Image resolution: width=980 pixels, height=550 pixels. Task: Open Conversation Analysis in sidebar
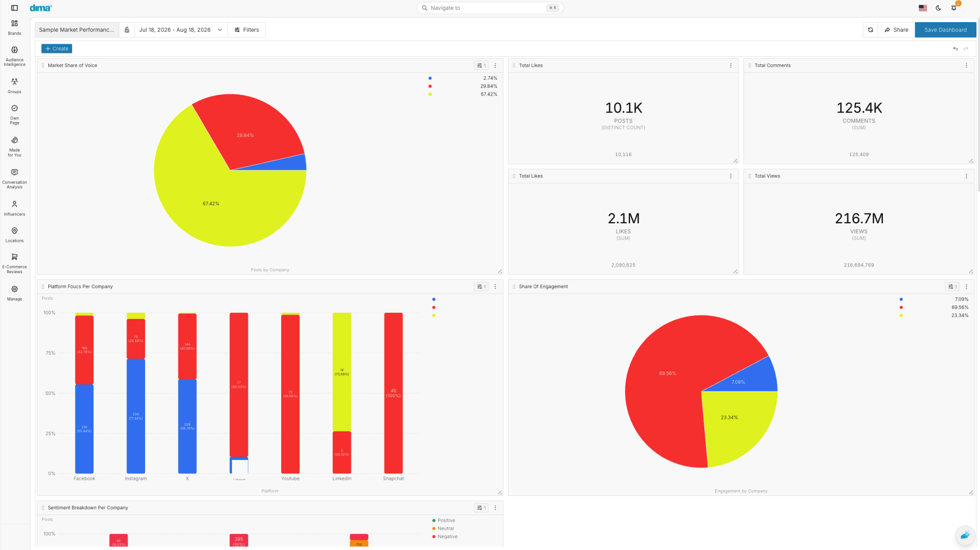click(14, 179)
